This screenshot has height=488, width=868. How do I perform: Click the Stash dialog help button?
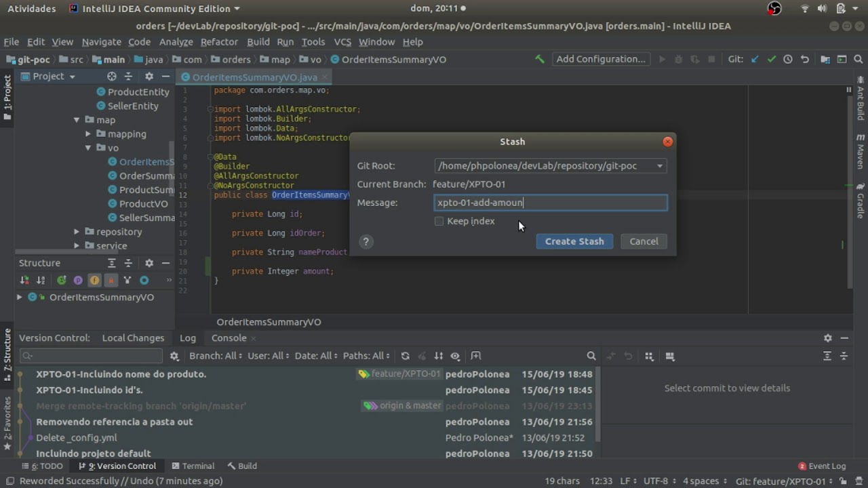(x=366, y=241)
